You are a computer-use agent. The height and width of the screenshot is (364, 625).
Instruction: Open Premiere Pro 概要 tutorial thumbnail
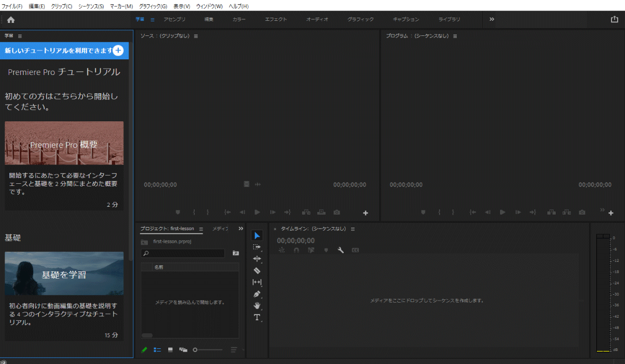click(64, 143)
